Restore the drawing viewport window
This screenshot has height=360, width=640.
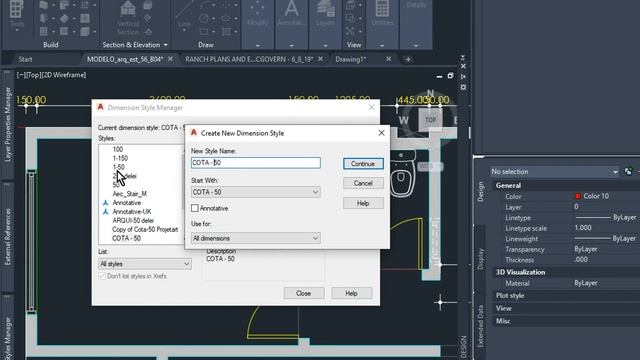tap(450, 76)
